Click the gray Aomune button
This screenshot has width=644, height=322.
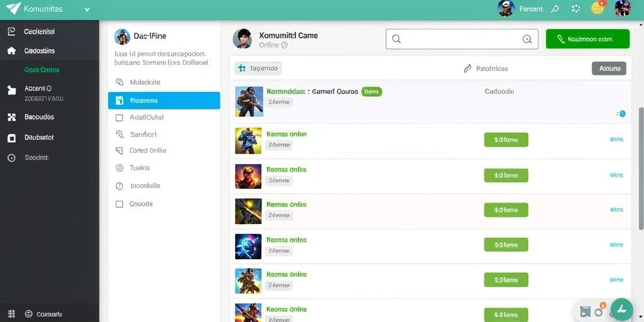point(609,69)
